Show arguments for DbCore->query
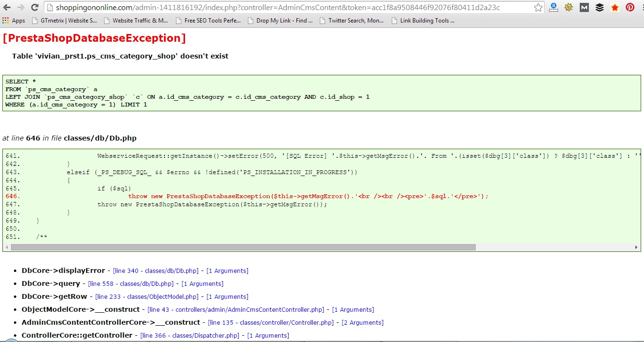This screenshot has width=644, height=342. [202, 284]
